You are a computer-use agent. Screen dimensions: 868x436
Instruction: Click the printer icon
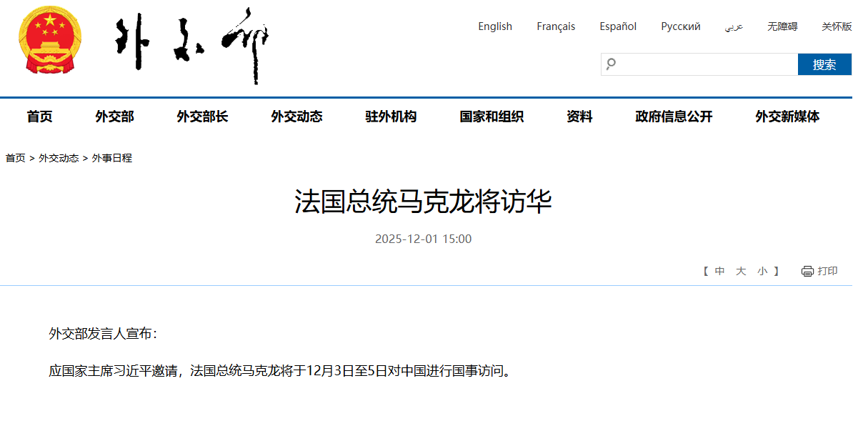807,272
